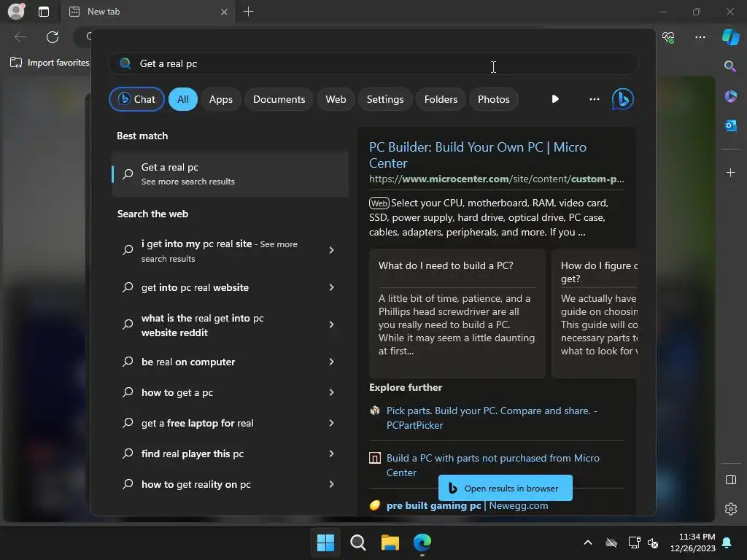
Task: Select the Settings search filter
Action: click(385, 99)
